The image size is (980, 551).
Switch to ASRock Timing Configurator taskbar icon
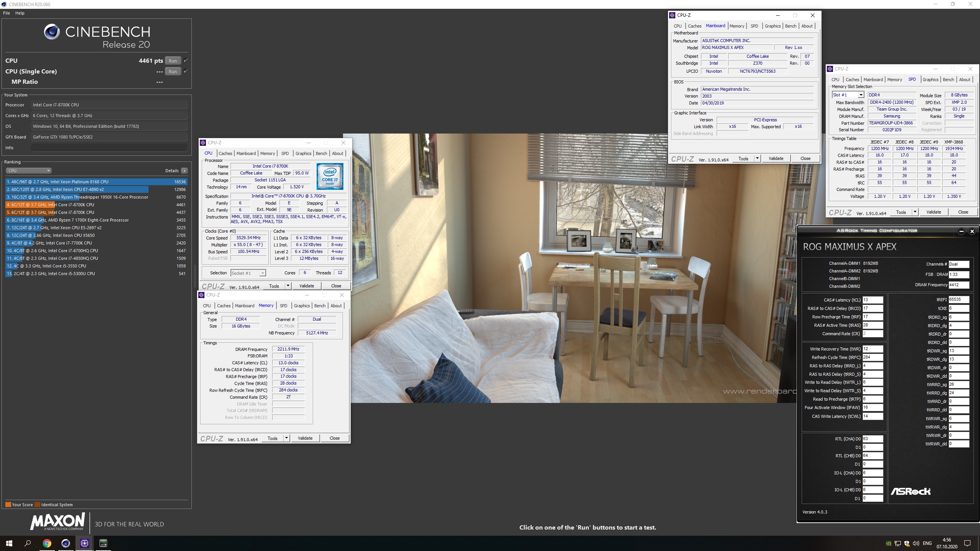103,543
